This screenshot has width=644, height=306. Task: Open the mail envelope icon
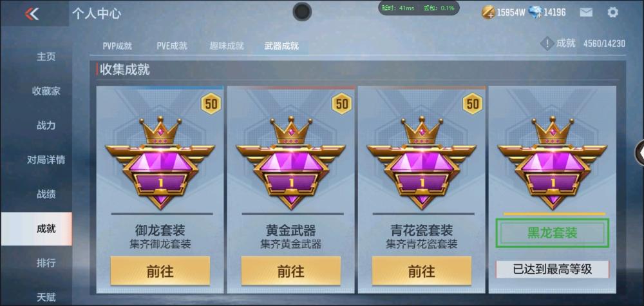coord(586,12)
